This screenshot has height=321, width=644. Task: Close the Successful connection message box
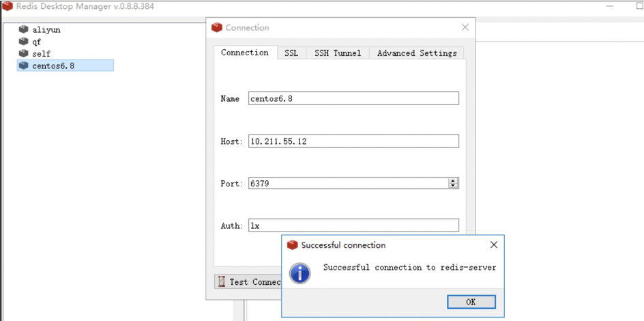tap(494, 245)
